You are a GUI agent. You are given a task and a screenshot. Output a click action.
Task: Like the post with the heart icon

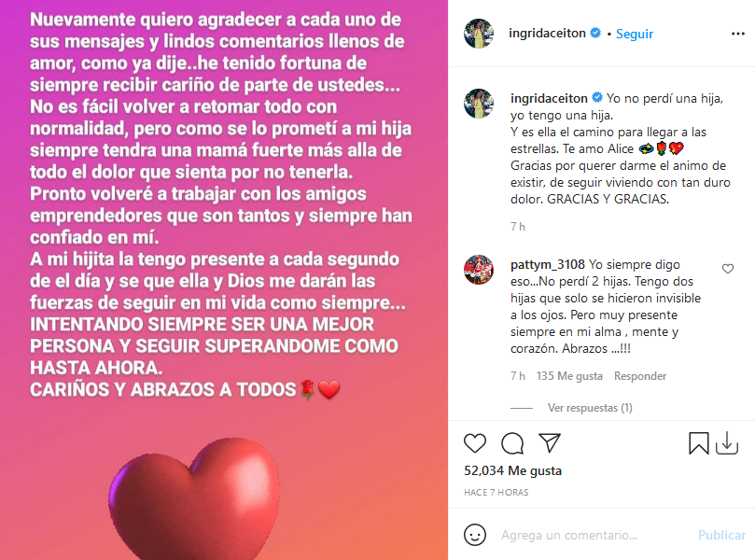coord(475,443)
